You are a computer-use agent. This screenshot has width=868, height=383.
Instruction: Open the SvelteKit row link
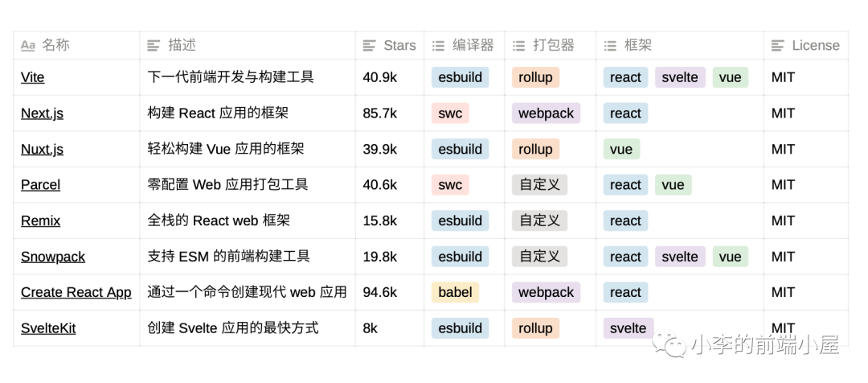[48, 328]
